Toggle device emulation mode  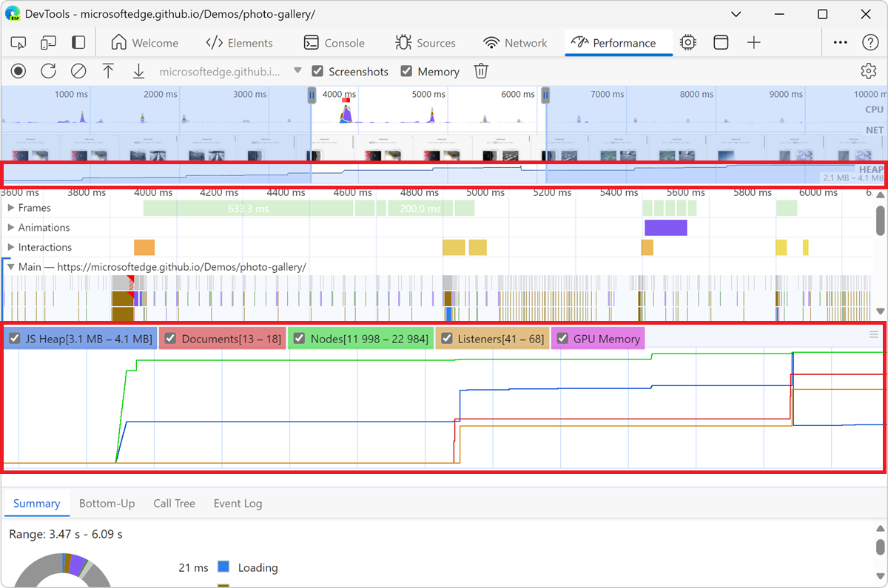[48, 42]
